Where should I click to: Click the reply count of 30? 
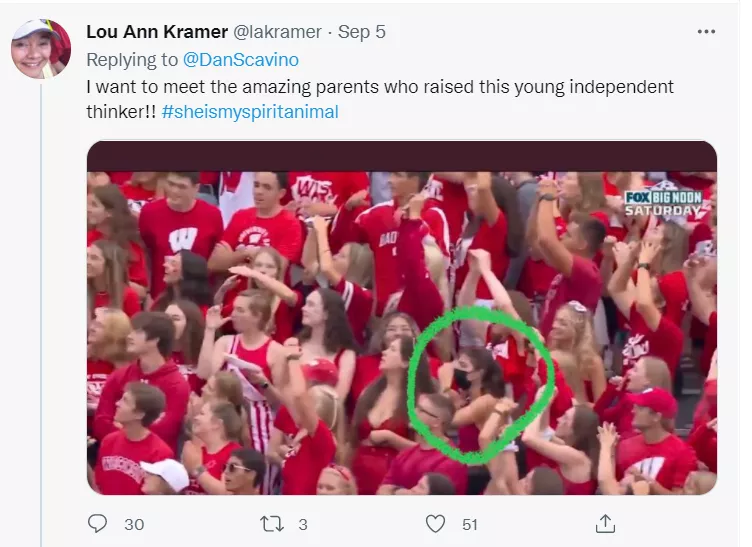pos(134,524)
